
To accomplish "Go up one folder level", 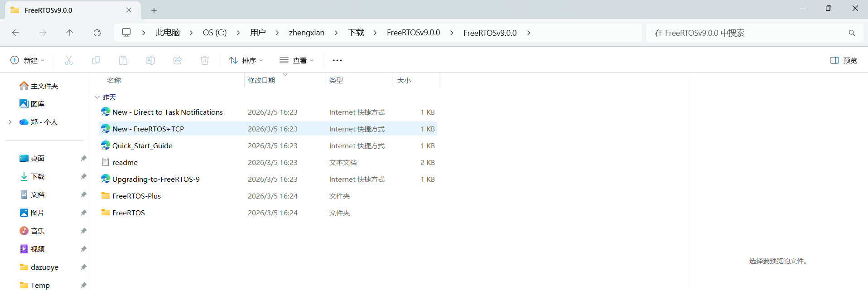I will click(x=70, y=33).
